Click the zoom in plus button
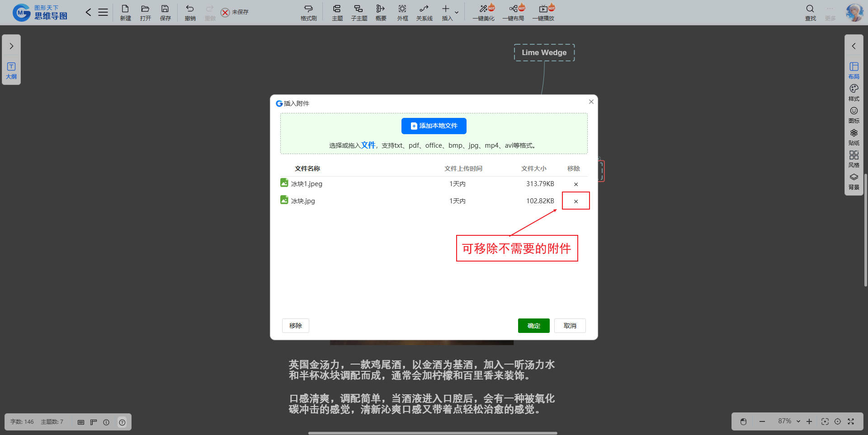The height and width of the screenshot is (435, 868). tap(809, 421)
